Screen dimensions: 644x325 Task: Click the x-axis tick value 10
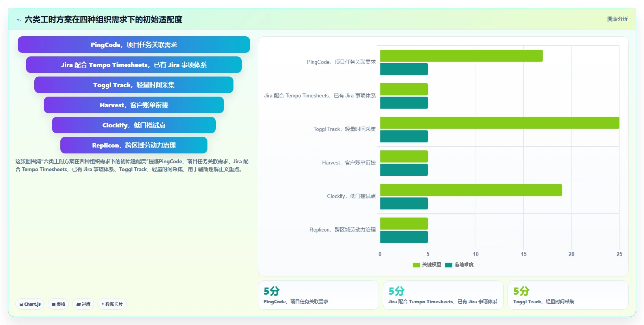tap(476, 254)
